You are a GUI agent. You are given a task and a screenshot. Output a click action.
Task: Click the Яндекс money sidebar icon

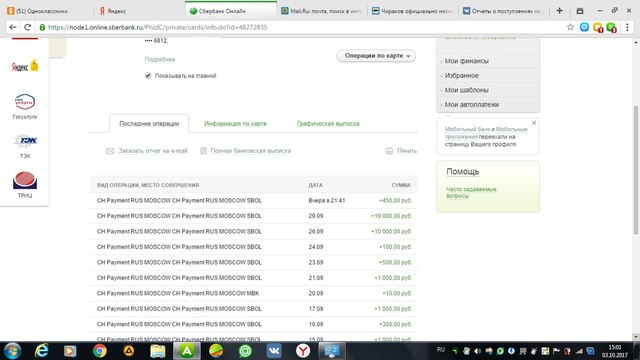tap(25, 66)
